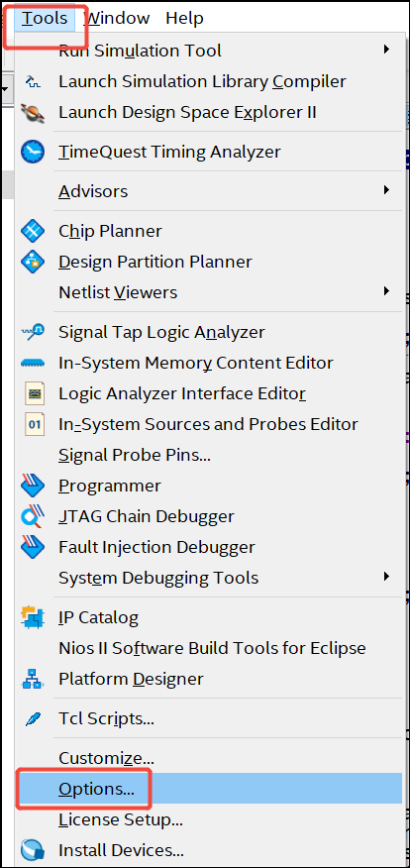Click the Programmer icon
Viewport: 410px width, 868px height.
click(x=33, y=486)
